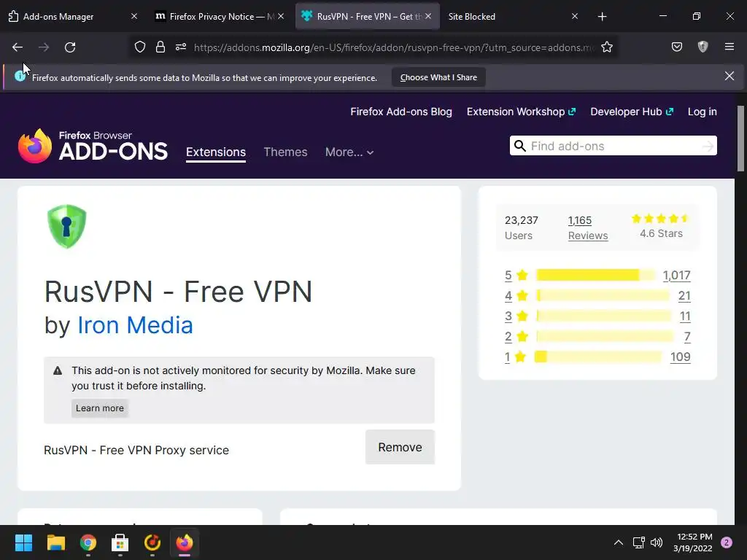The height and width of the screenshot is (560, 747).
Task: Click the site security padlock icon
Action: (160, 47)
